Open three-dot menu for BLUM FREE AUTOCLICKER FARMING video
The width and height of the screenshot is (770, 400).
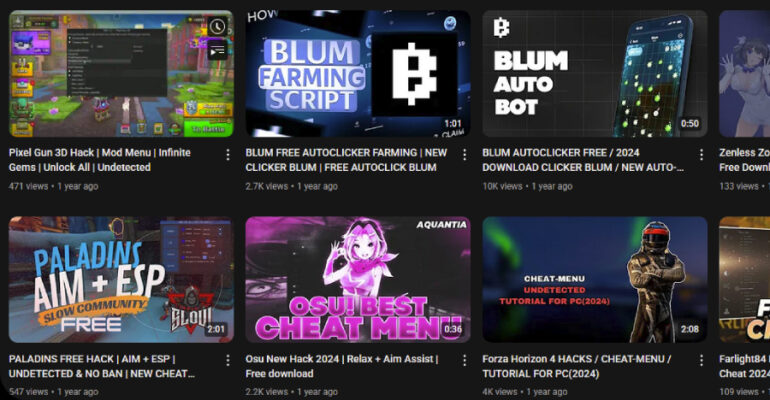(x=465, y=155)
